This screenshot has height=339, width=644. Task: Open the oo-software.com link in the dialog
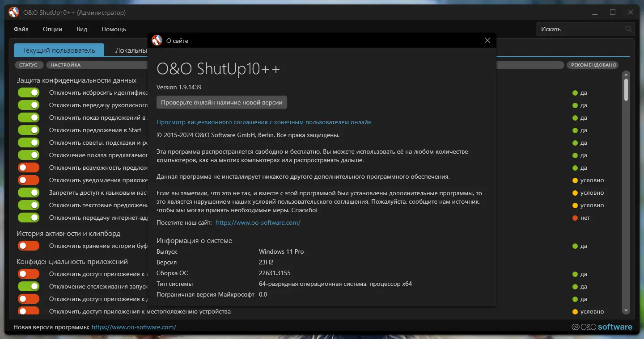(x=258, y=222)
